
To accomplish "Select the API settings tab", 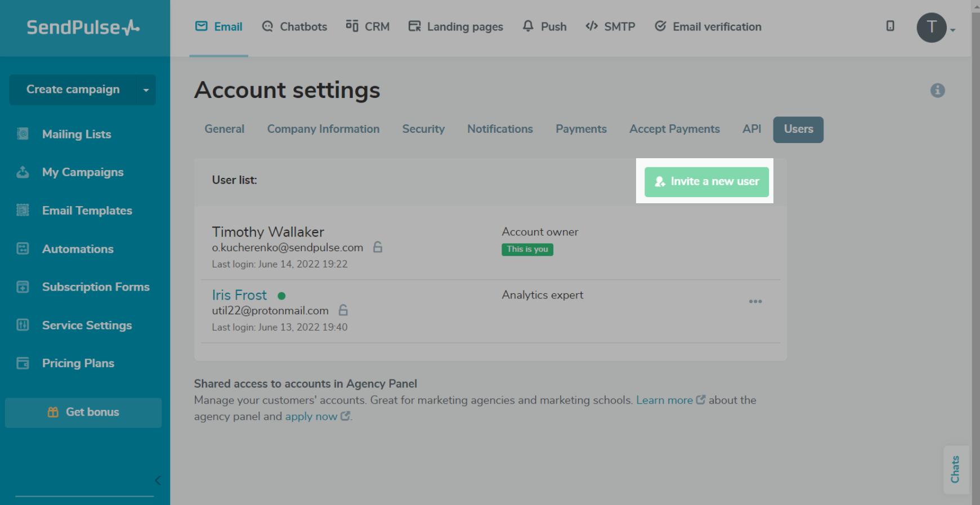I will click(751, 129).
